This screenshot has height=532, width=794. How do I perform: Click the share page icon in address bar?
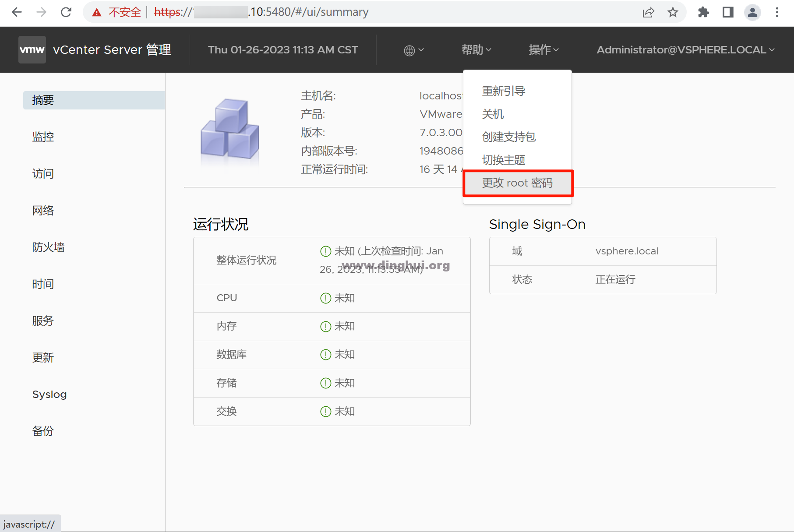648,12
